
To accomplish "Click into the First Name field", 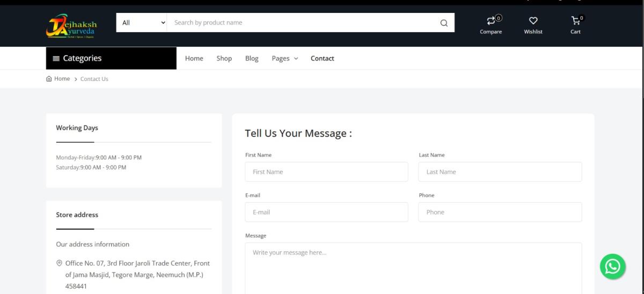I will click(326, 172).
